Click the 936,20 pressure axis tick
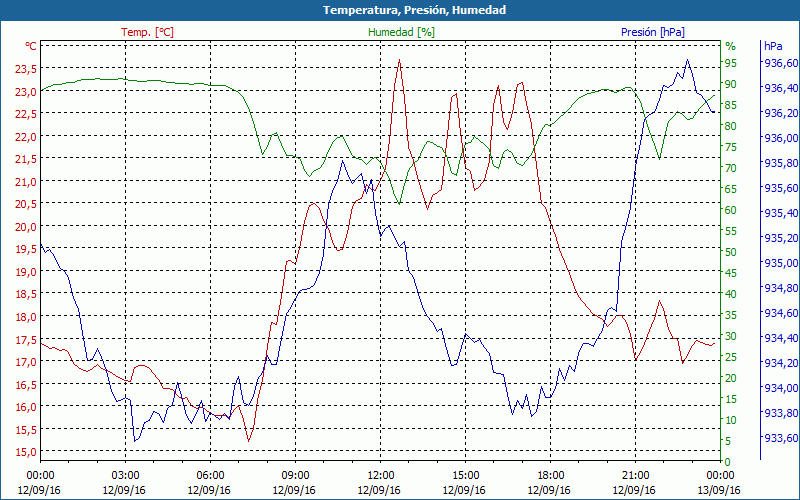Image resolution: width=800 pixels, height=500 pixels. point(781,113)
